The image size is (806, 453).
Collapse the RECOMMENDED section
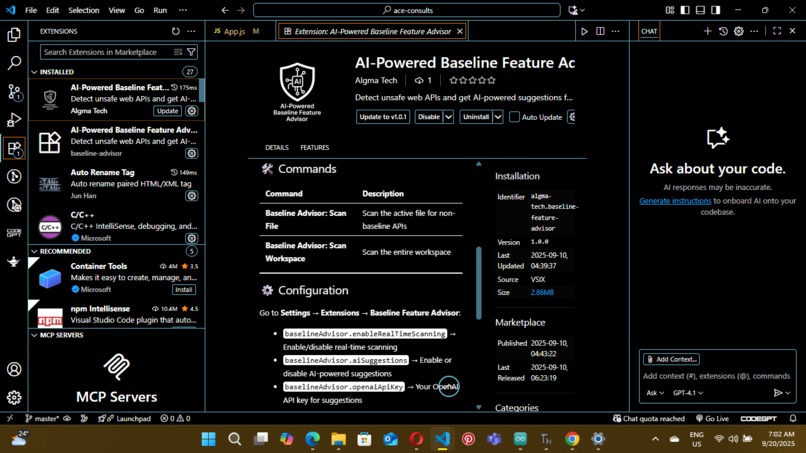point(34,251)
